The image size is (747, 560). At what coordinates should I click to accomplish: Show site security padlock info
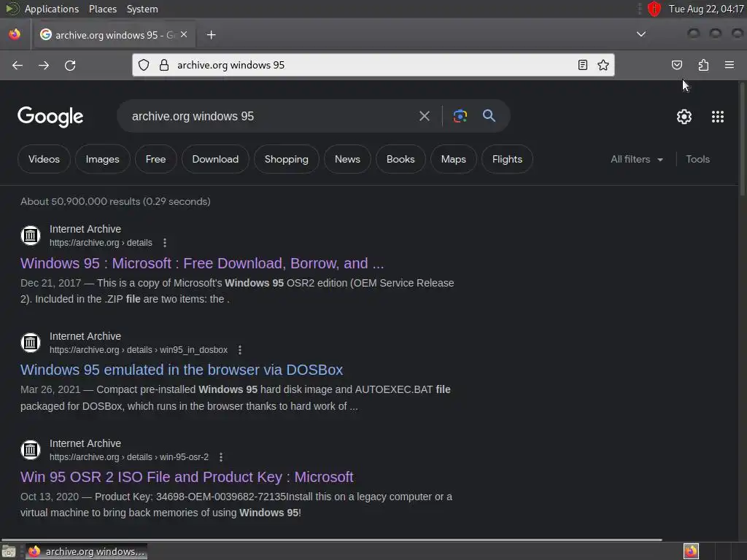(x=164, y=65)
